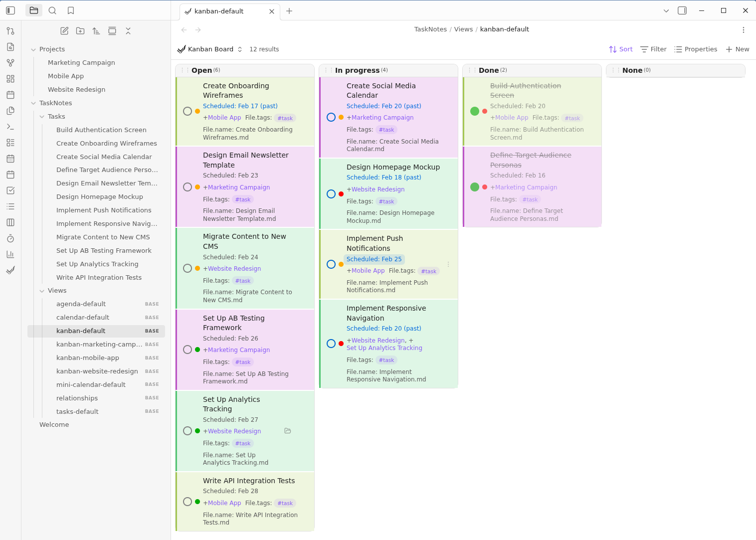Collapse the Projects folder
The width and height of the screenshot is (756, 540).
(x=33, y=49)
